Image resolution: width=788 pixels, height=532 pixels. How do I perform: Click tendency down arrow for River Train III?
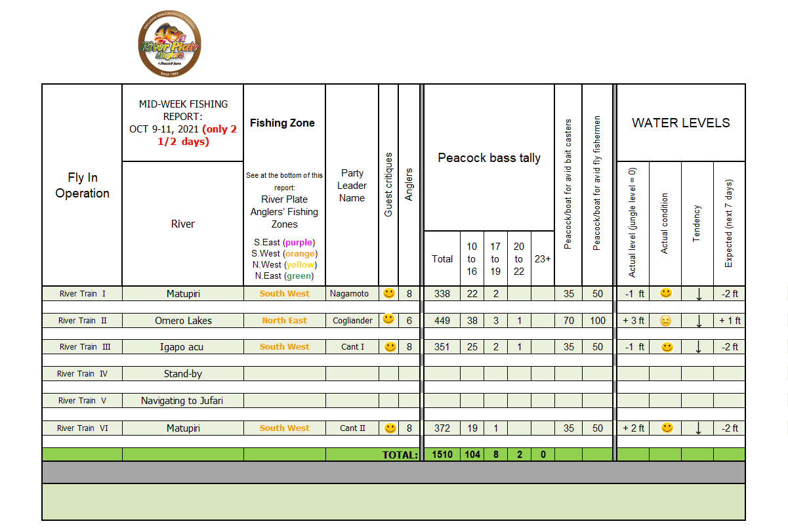[x=698, y=347]
